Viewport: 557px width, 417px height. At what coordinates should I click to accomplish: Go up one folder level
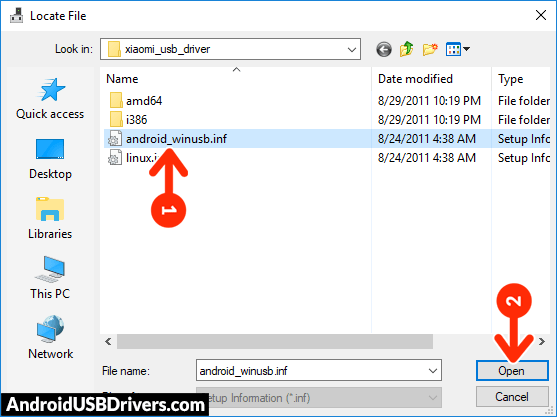point(407,49)
